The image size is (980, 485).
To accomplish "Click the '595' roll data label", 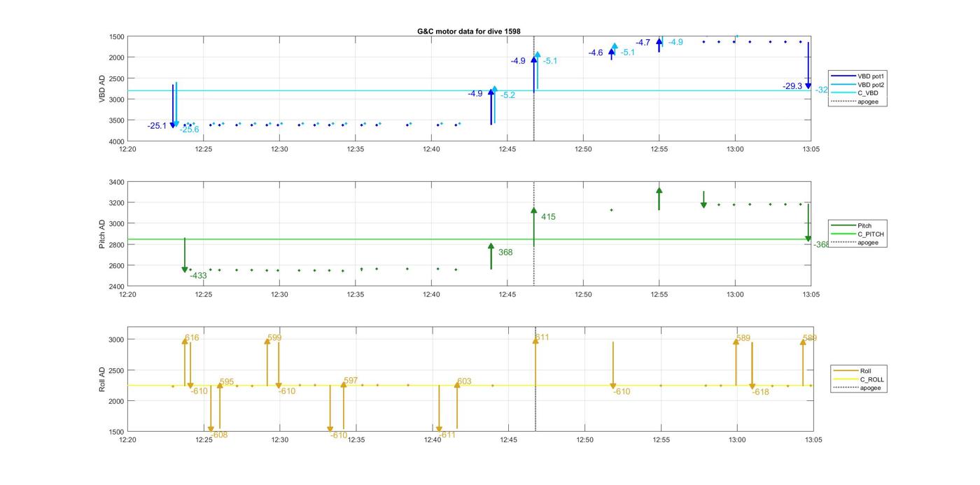I will (x=227, y=382).
